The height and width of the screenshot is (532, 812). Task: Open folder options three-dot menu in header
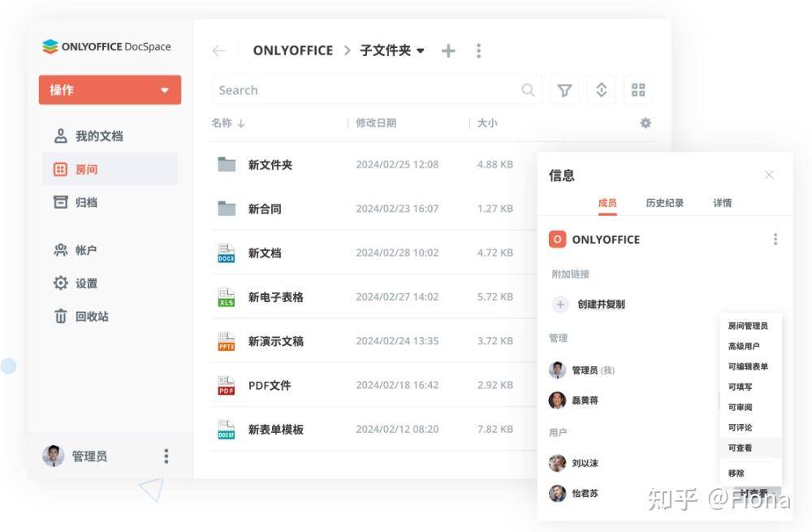tap(478, 51)
